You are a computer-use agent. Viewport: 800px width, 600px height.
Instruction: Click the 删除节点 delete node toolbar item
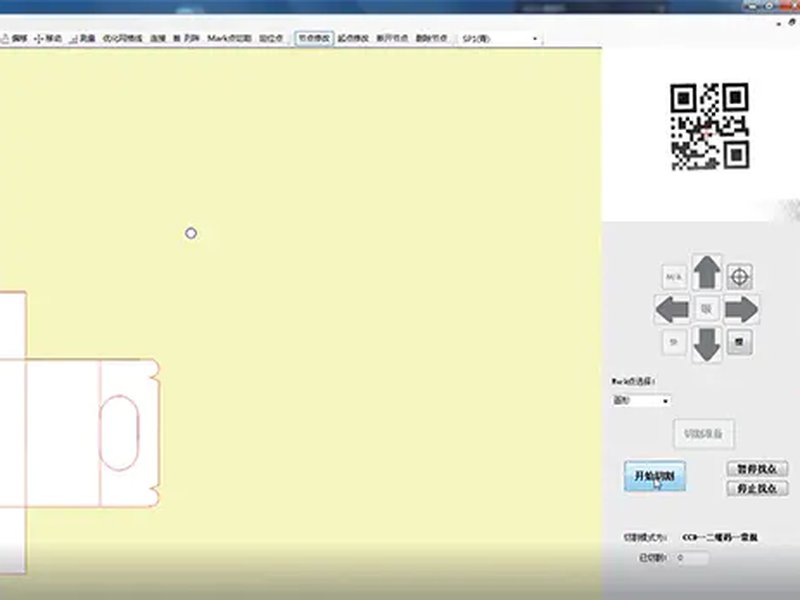(432, 38)
